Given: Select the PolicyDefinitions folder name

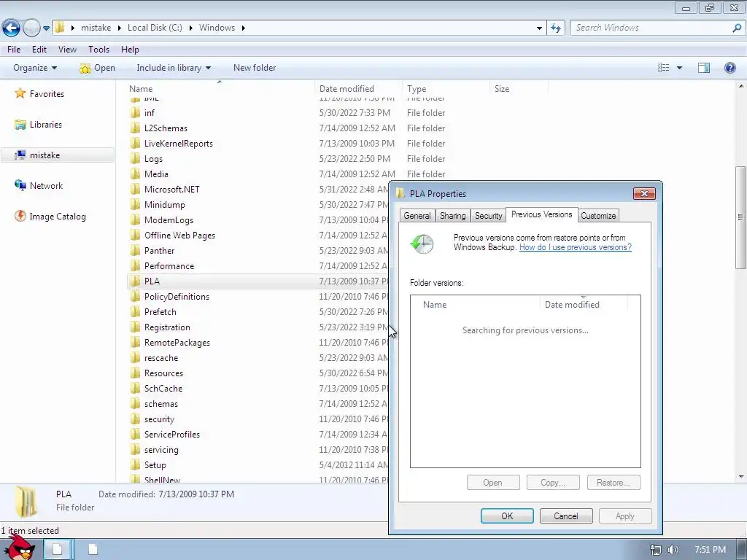Looking at the screenshot, I should pyautogui.click(x=177, y=297).
